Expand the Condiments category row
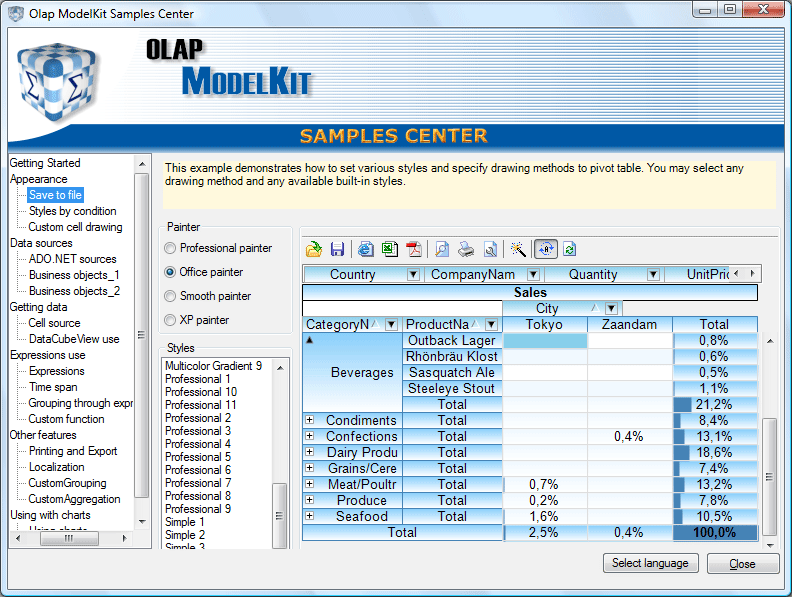Image resolution: width=792 pixels, height=597 pixels. pos(310,420)
